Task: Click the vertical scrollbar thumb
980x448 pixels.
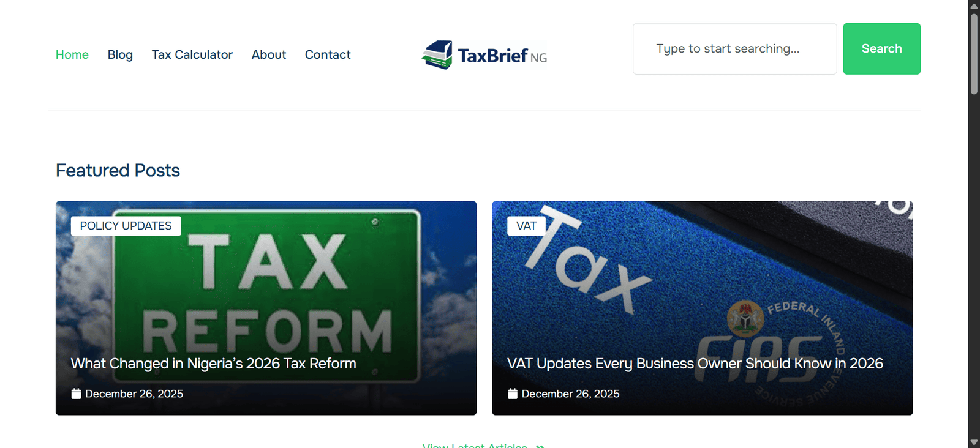Action: (x=974, y=54)
